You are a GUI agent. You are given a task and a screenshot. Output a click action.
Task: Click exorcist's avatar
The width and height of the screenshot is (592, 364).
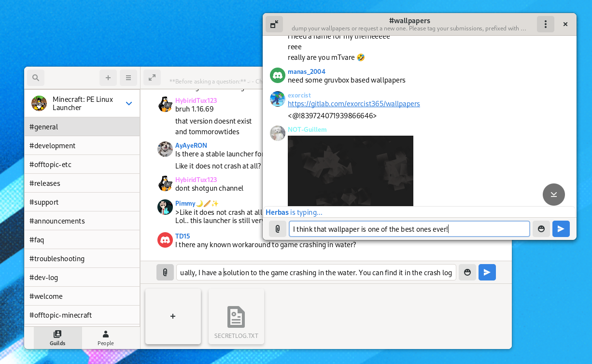(x=278, y=99)
